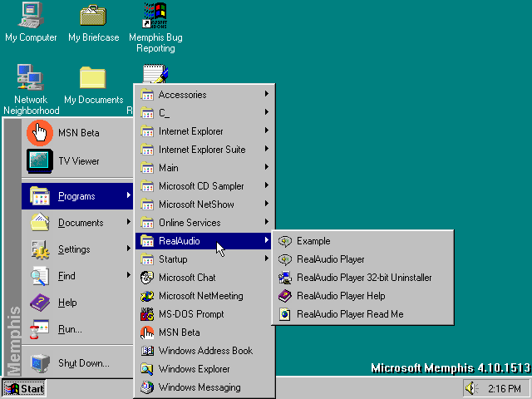Open Microsoft Chat program entry

click(186, 278)
